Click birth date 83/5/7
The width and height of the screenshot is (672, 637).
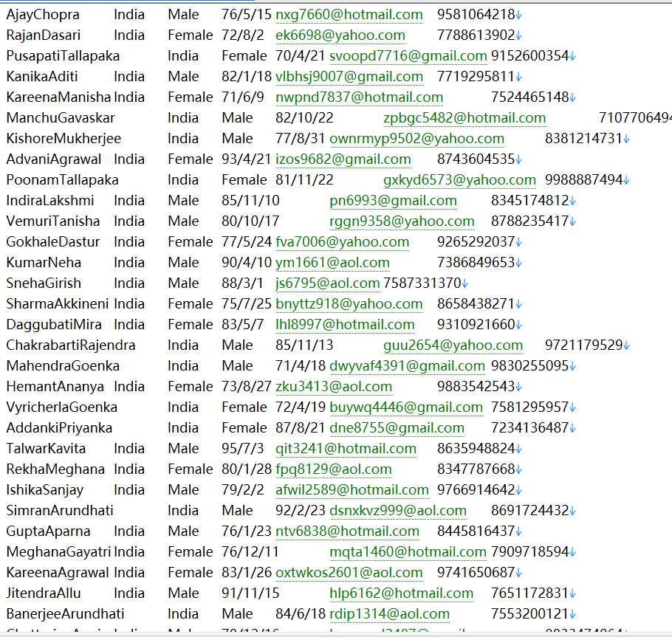click(x=242, y=324)
